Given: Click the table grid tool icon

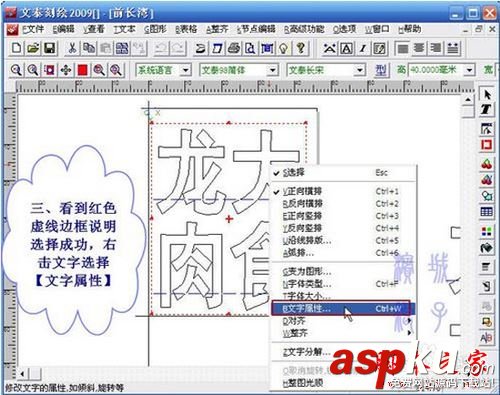Looking at the screenshot, I should [x=486, y=212].
